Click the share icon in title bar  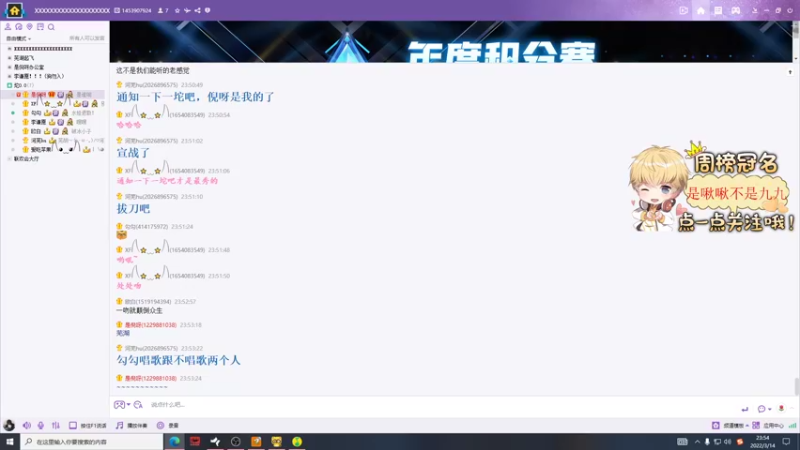tap(197, 10)
